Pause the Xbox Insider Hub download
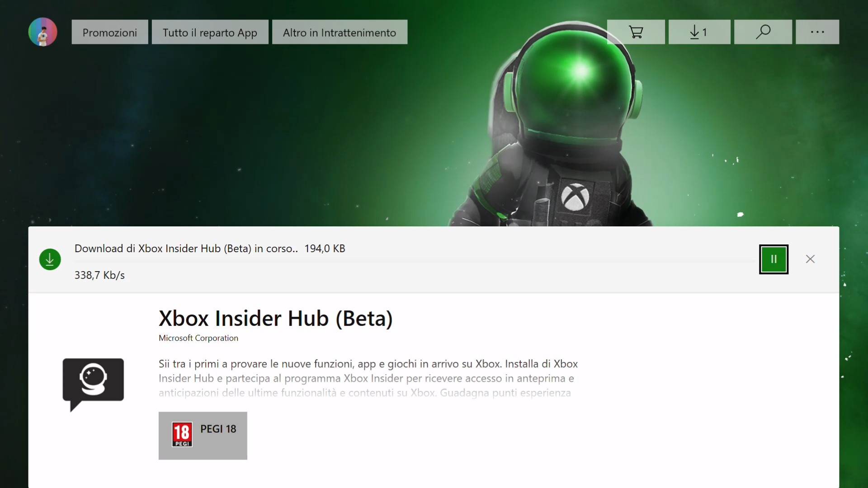The image size is (868, 488). coord(774,259)
